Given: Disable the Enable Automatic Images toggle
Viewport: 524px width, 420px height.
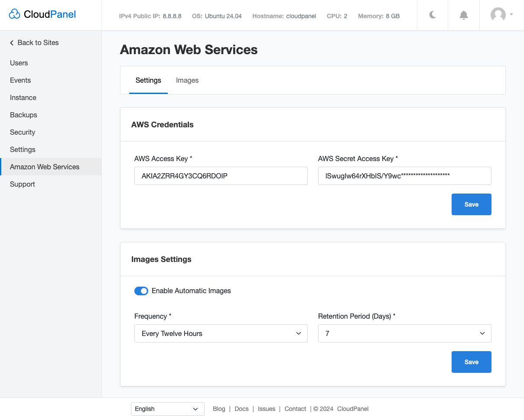Looking at the screenshot, I should click(141, 291).
